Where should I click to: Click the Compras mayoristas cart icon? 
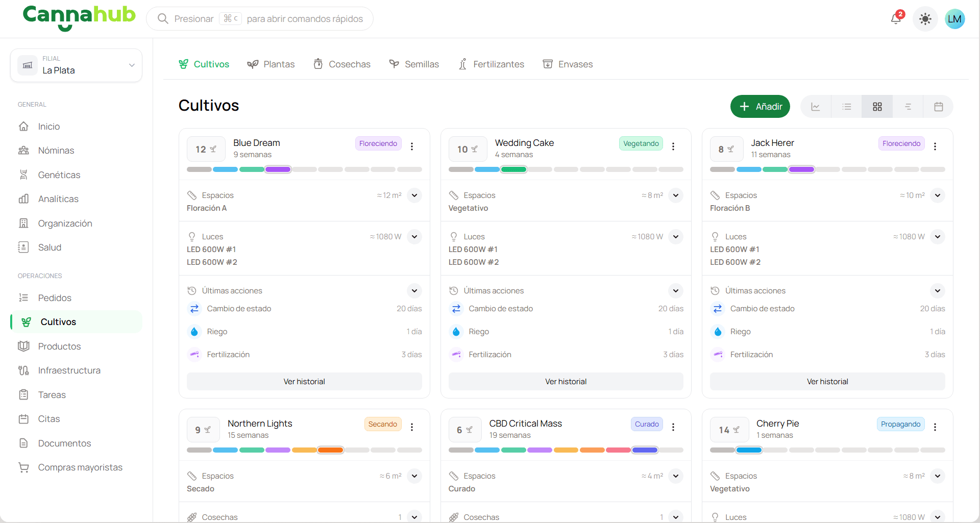(23, 467)
